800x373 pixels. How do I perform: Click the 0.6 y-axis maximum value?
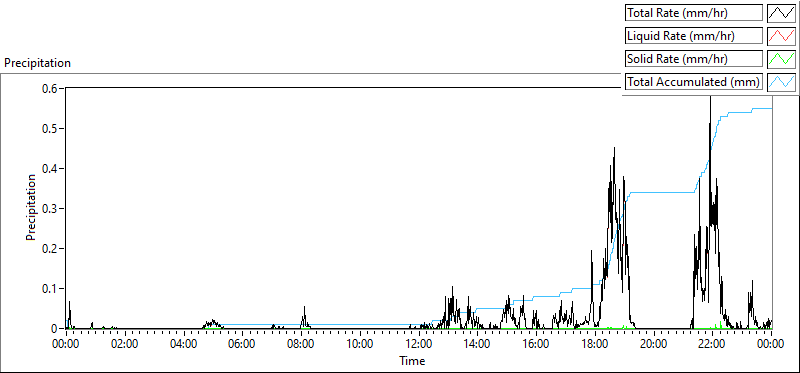[51, 88]
